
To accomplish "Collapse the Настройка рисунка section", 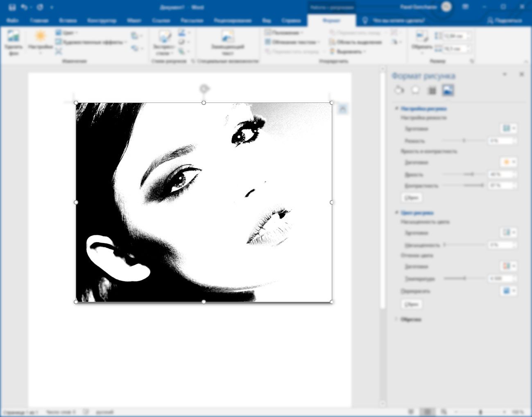I will coord(396,109).
